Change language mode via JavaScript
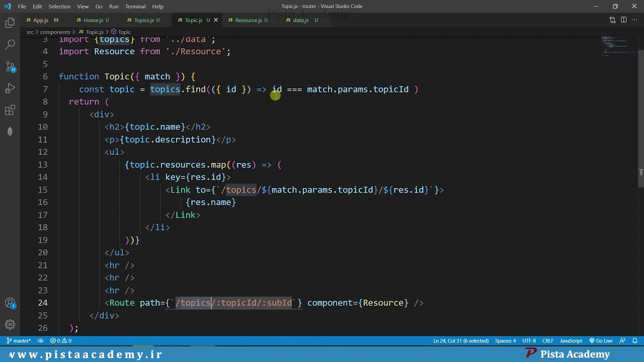 pos(571,341)
